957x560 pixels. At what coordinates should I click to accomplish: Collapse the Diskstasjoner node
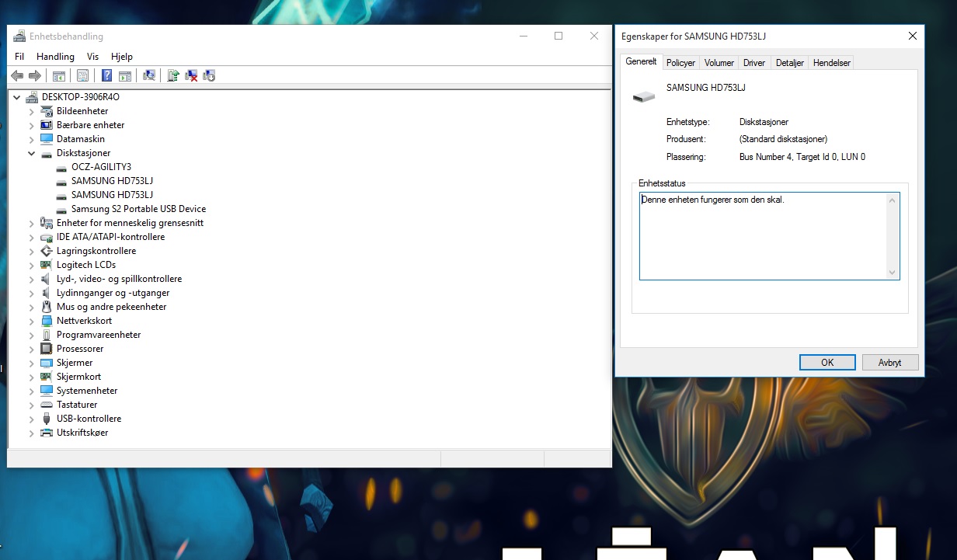pyautogui.click(x=32, y=153)
